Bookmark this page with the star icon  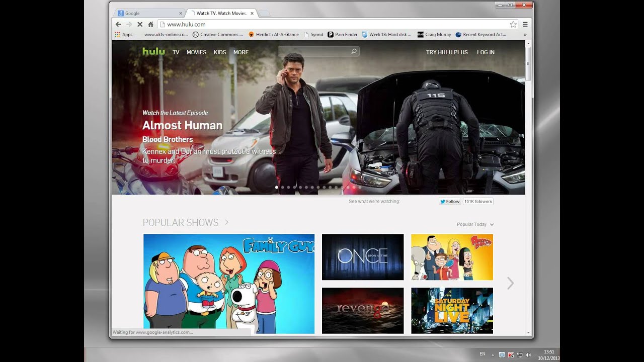pos(513,24)
